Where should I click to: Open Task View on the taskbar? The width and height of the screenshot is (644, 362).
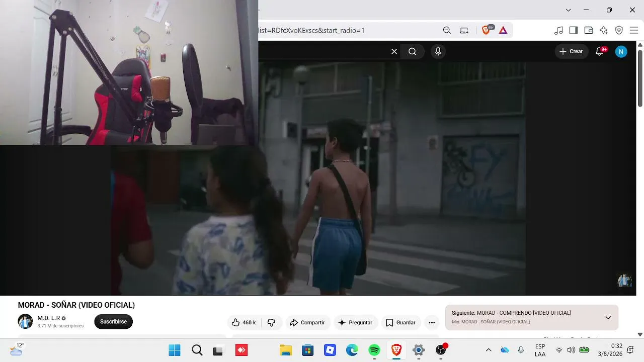click(x=218, y=350)
